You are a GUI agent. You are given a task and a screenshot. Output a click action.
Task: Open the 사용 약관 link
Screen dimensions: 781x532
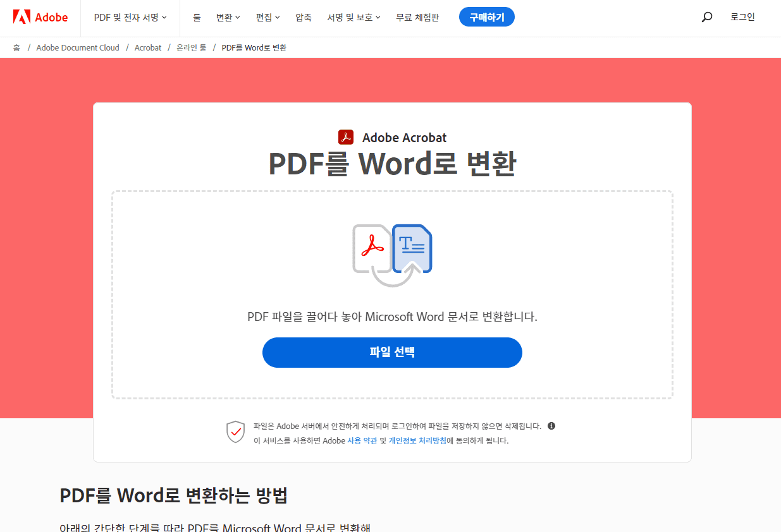pyautogui.click(x=364, y=440)
